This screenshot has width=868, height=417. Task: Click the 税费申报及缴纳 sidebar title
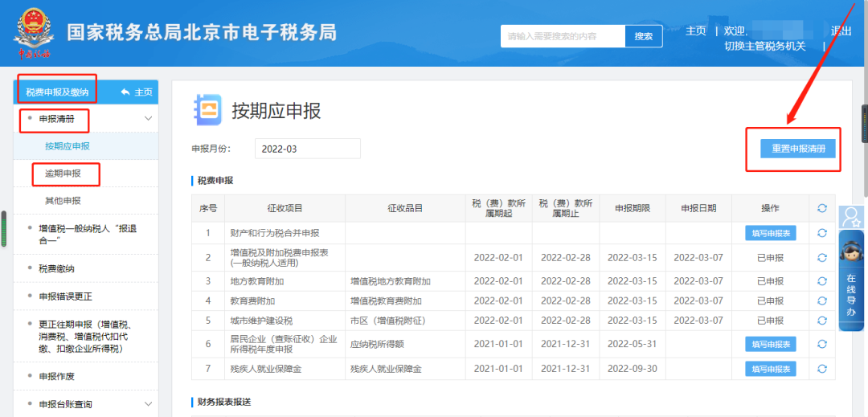click(x=57, y=92)
